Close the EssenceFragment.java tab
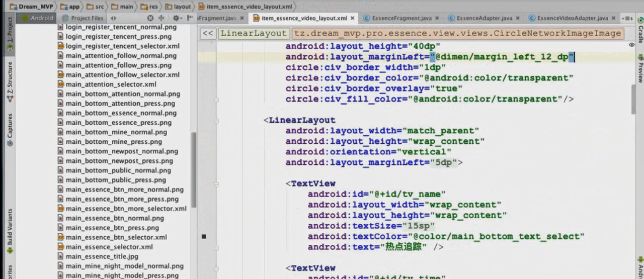 click(x=437, y=18)
